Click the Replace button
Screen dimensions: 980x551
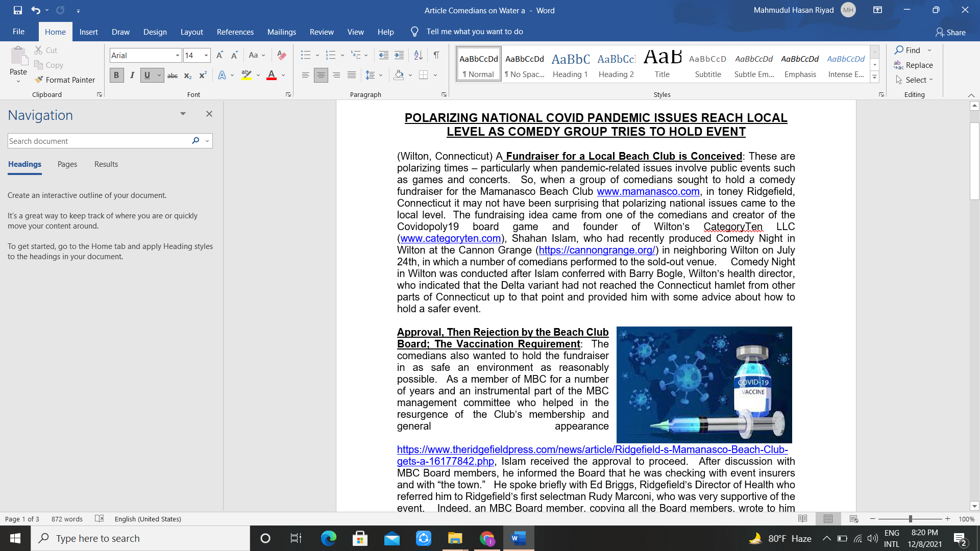click(x=913, y=65)
